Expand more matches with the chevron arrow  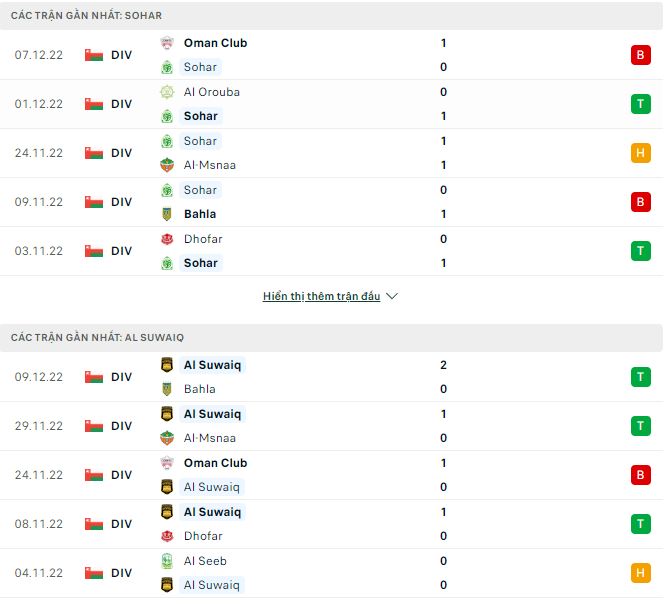[x=392, y=297]
